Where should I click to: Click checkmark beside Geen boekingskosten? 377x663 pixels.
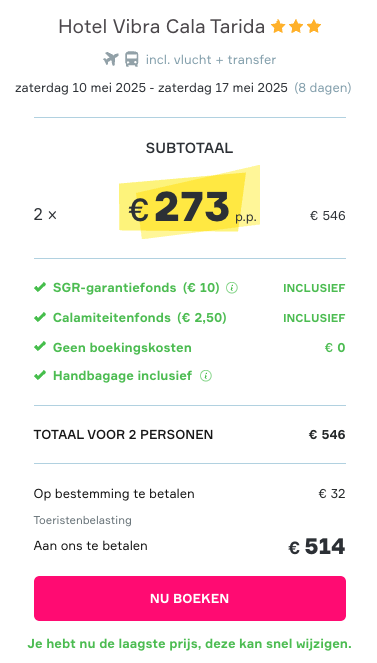click(x=40, y=347)
